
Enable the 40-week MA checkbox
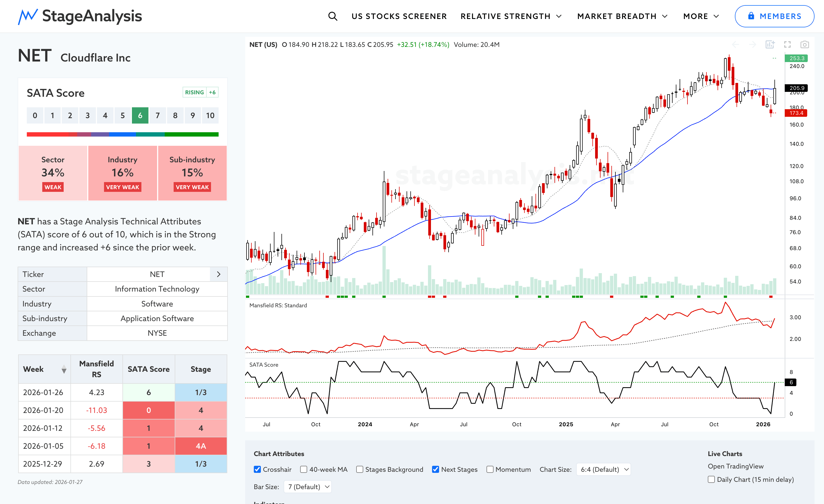304,469
